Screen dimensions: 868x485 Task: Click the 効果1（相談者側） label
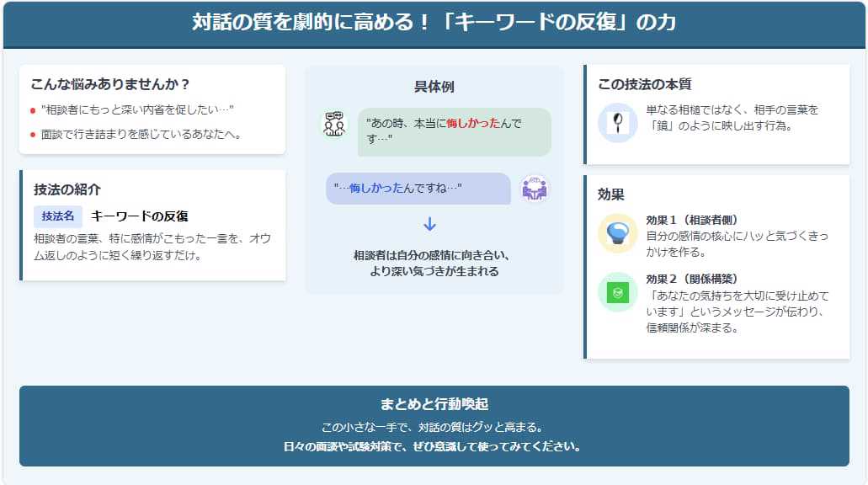tap(692, 220)
